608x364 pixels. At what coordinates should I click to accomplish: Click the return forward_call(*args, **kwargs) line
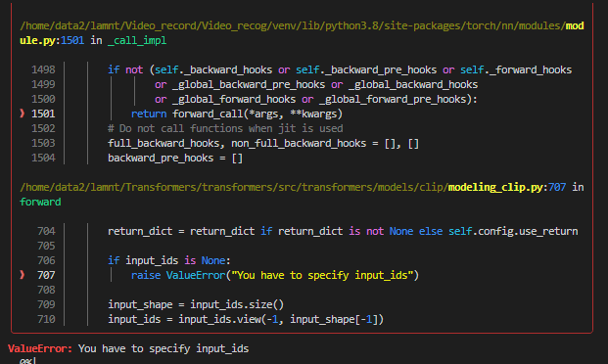pos(237,114)
